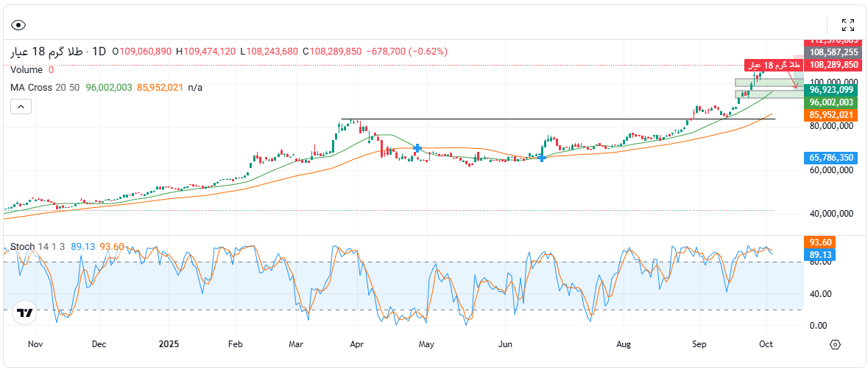This screenshot has height=370, width=868.
Task: Click the Sep label on time axis
Action: click(x=699, y=344)
